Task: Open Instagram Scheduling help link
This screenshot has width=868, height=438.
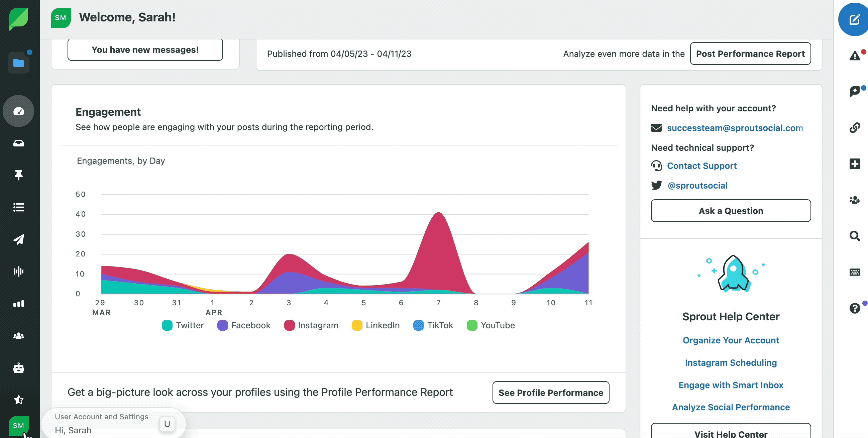Action: click(731, 362)
